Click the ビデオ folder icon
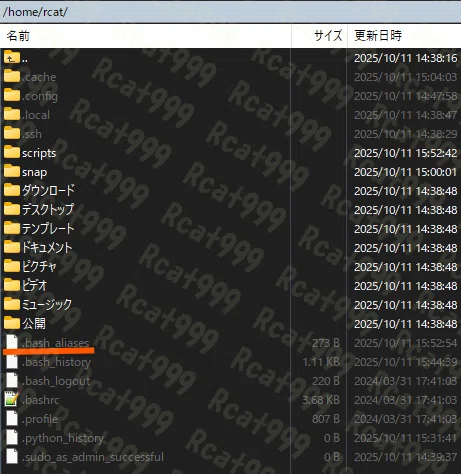The image size is (461, 474). pyautogui.click(x=12, y=286)
